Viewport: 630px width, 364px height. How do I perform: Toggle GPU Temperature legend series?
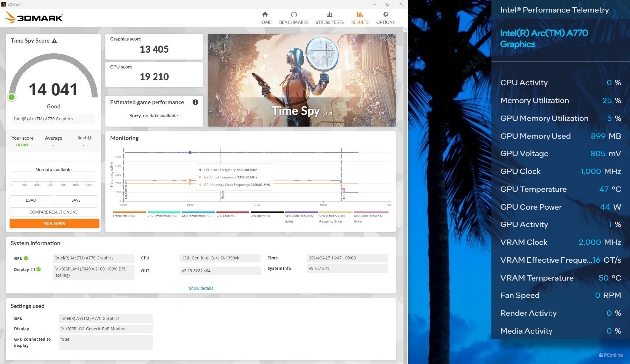tap(198, 214)
